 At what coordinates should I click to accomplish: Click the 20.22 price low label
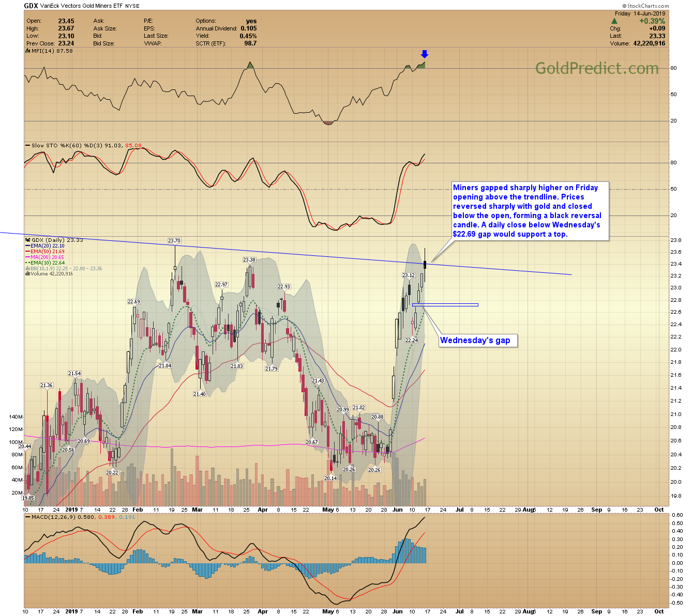(x=112, y=473)
